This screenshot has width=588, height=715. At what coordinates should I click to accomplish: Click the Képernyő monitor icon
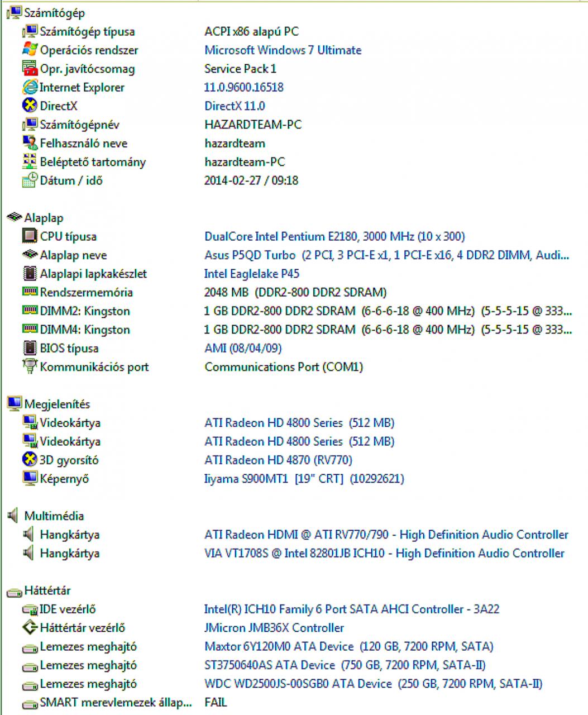pos(30,479)
